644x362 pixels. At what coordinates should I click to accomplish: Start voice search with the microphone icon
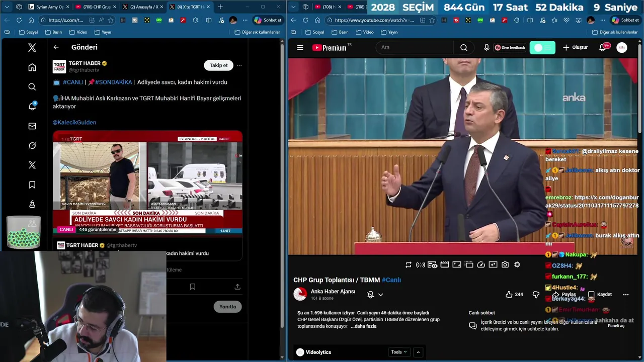[x=487, y=48]
